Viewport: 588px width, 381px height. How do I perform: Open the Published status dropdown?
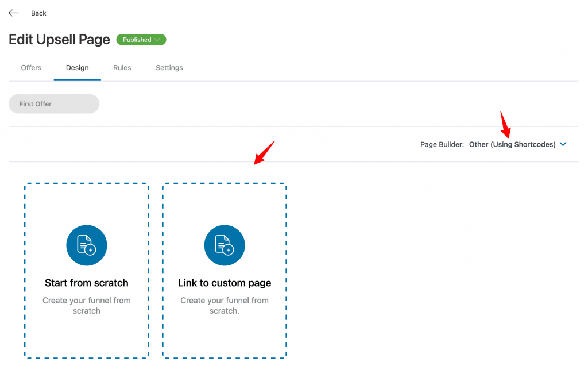pyautogui.click(x=141, y=40)
